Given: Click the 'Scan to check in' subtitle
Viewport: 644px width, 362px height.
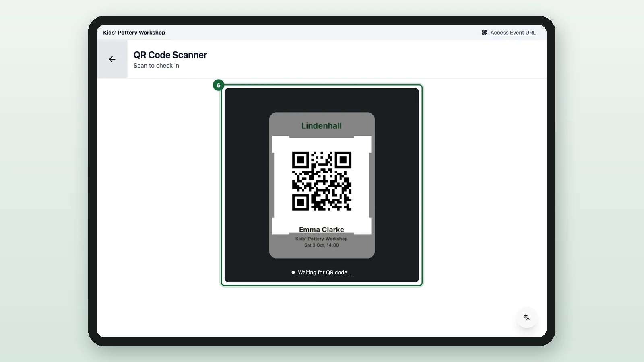Looking at the screenshot, I should [156, 66].
